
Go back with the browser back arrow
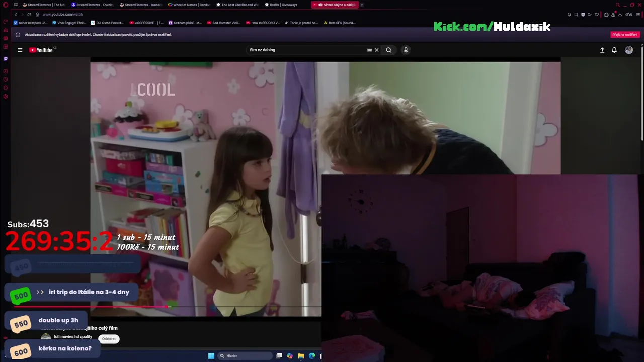(x=16, y=14)
